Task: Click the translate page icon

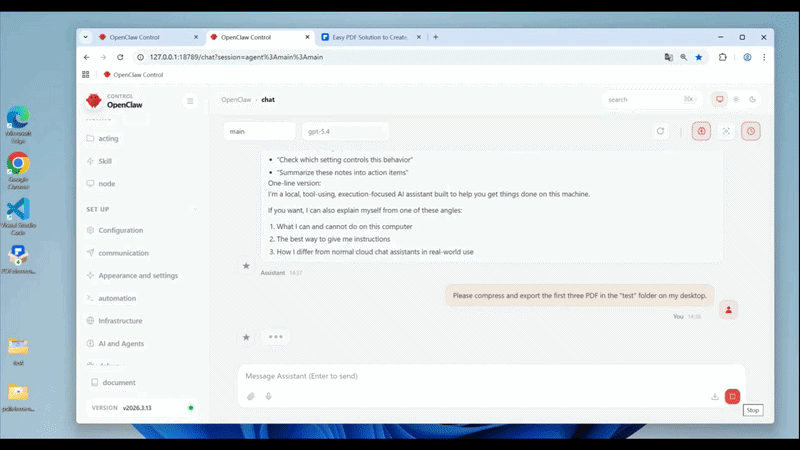Action: (x=668, y=57)
